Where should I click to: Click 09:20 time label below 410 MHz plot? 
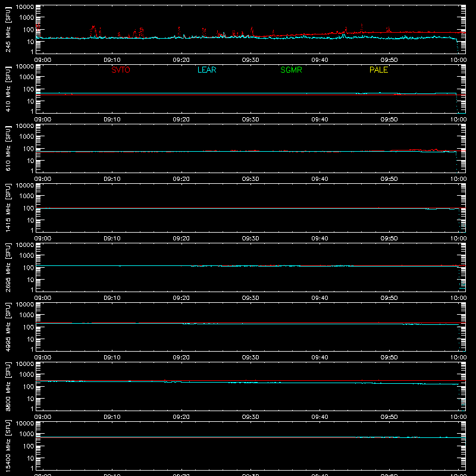[181, 120]
